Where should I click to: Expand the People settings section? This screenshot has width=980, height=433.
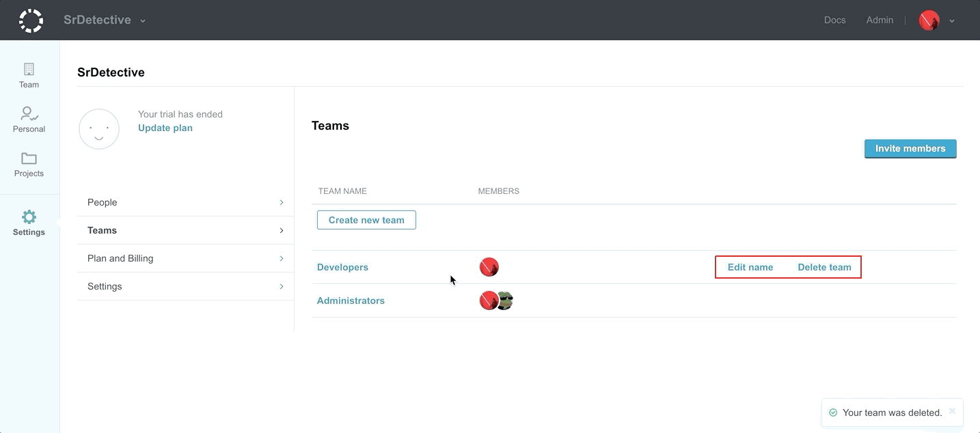(x=185, y=202)
